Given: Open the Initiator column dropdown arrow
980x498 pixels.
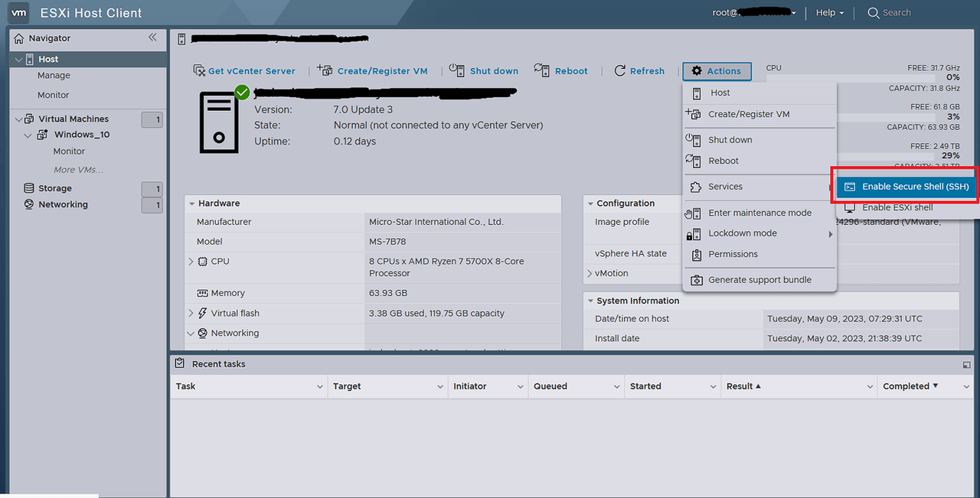Looking at the screenshot, I should (520, 387).
